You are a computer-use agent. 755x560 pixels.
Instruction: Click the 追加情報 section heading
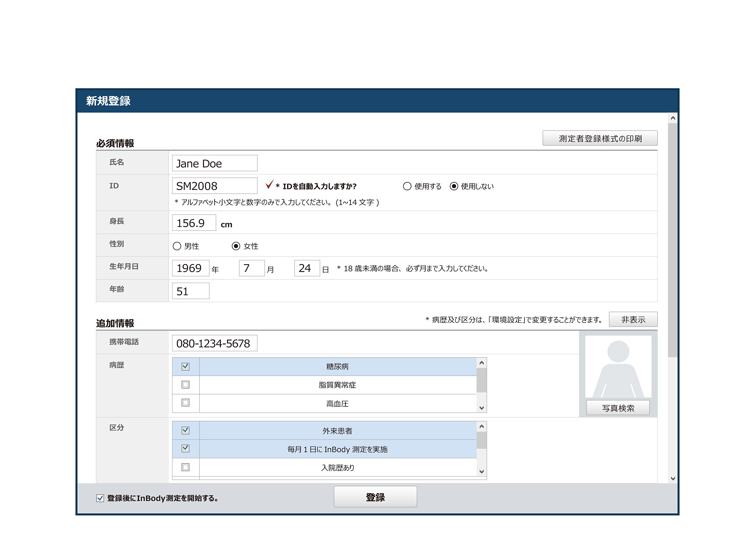click(x=115, y=323)
